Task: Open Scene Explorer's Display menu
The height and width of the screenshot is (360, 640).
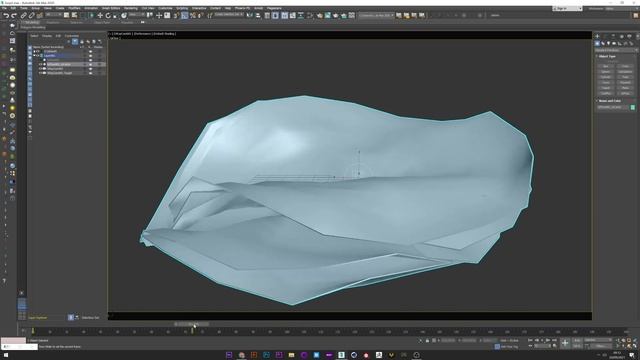Action: click(x=47, y=36)
